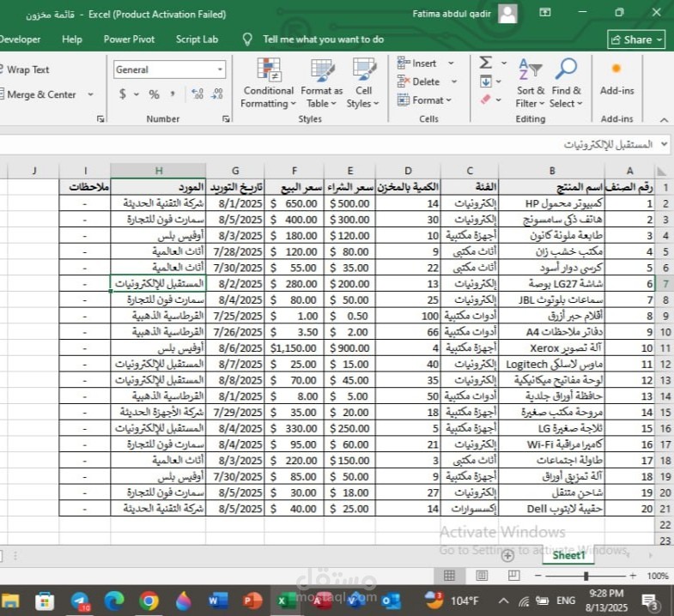Expand the Delete cells dropdown arrow
The image size is (674, 616).
454,82
